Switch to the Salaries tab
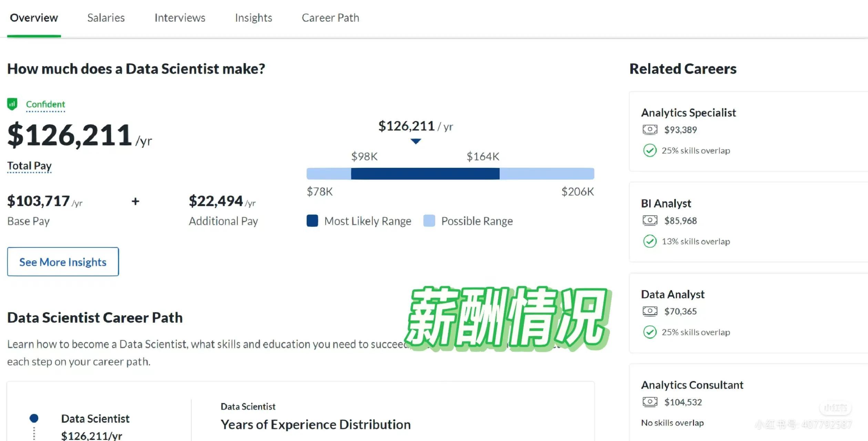 [x=106, y=18]
